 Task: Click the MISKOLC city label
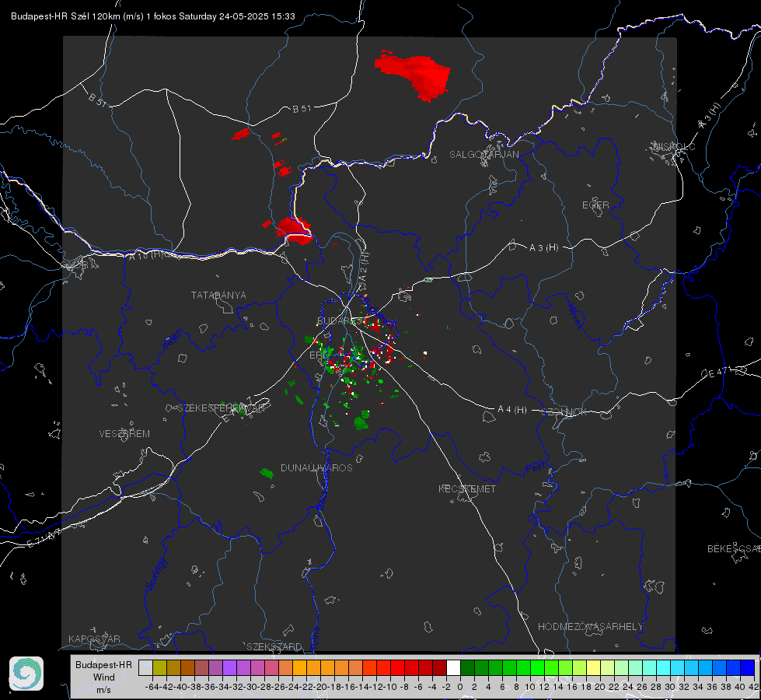click(x=674, y=147)
